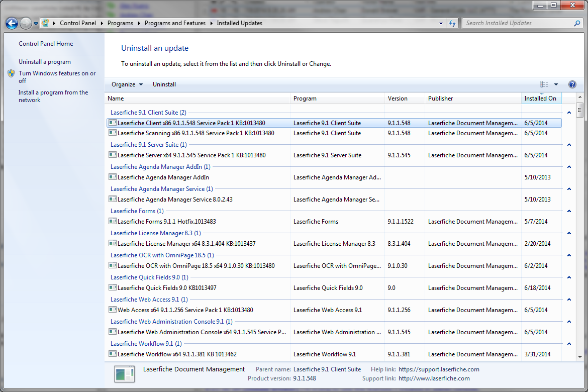This screenshot has width=588, height=392.
Task: Sort the list by Program column
Action: 338,99
